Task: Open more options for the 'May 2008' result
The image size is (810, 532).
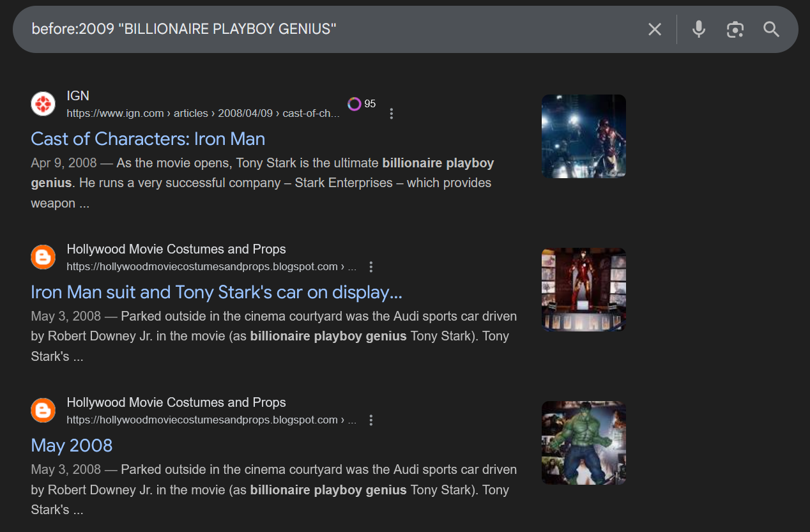Action: 371,420
